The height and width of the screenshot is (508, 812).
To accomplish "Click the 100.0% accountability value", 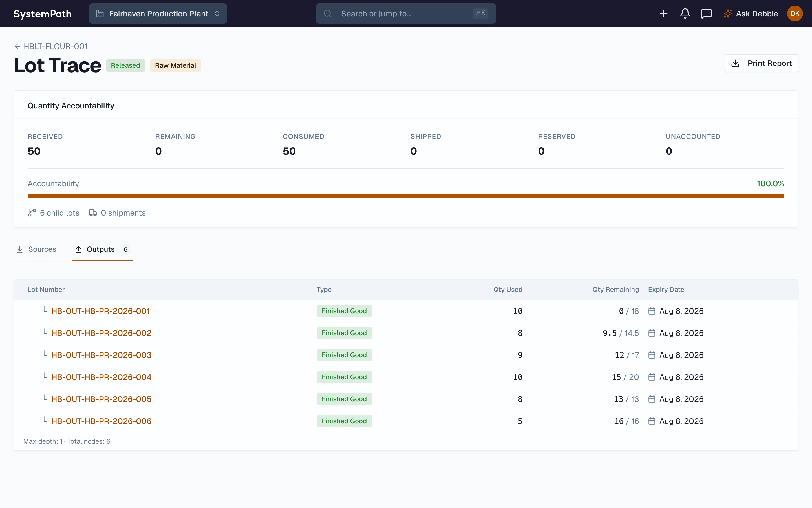I will pos(770,184).
